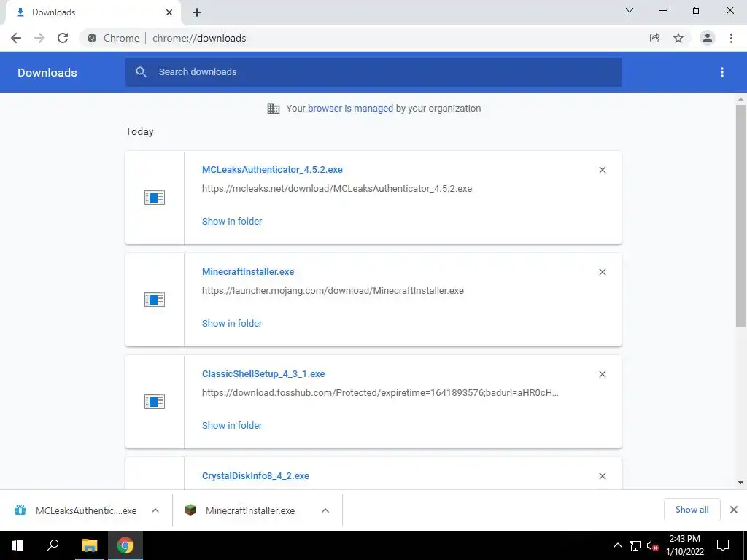Share this page via share icon

(x=654, y=38)
